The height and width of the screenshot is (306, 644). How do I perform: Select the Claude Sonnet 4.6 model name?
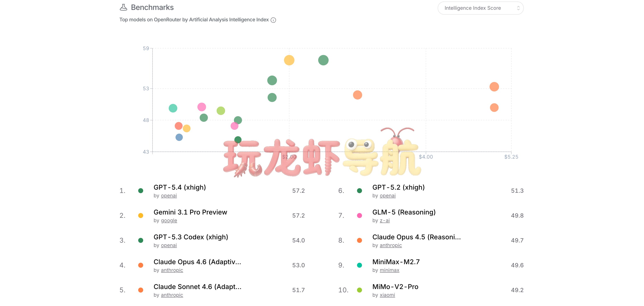(x=197, y=287)
